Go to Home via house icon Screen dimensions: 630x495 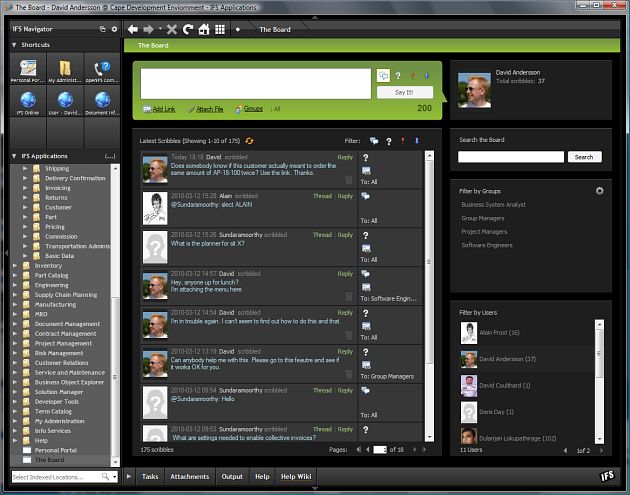204,29
